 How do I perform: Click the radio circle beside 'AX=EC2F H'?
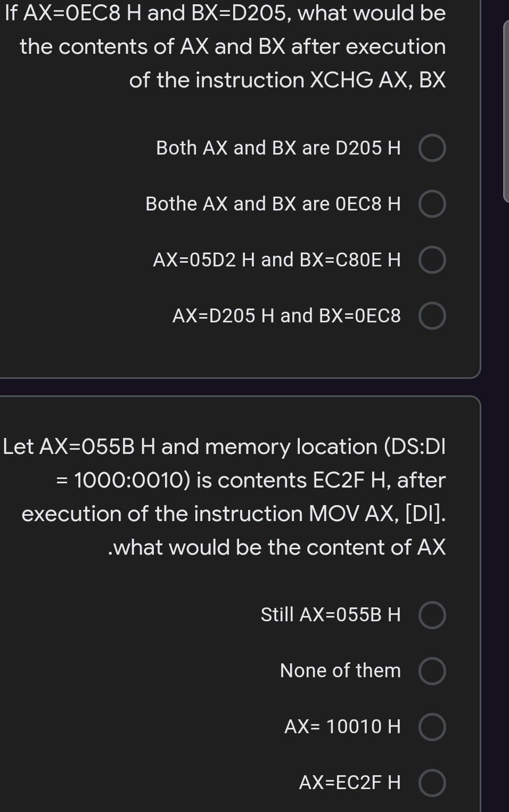[432, 783]
